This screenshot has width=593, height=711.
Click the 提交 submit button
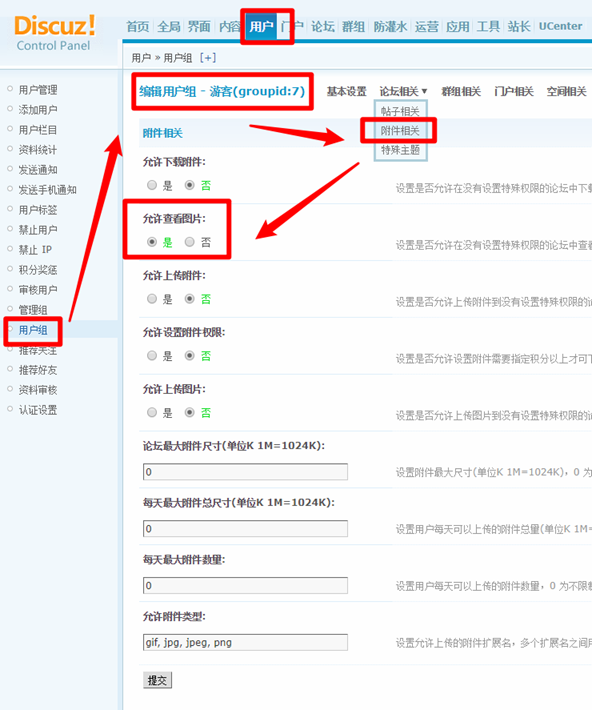point(157,680)
